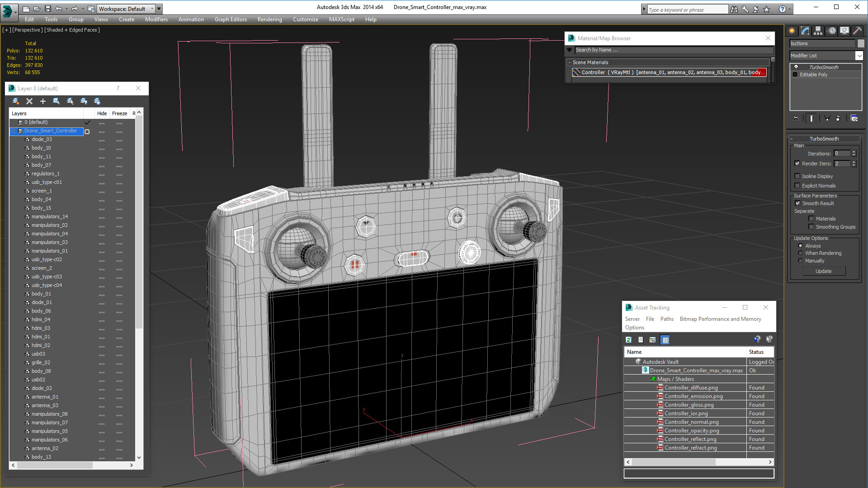Click the Redo arrow icon
868x488 pixels.
click(75, 9)
